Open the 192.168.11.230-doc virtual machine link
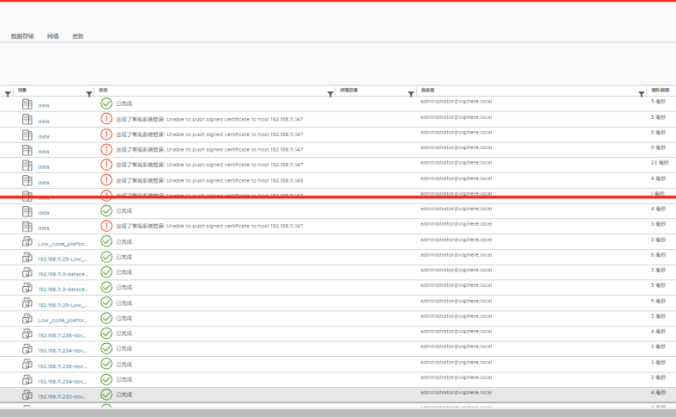 [x=62, y=397]
